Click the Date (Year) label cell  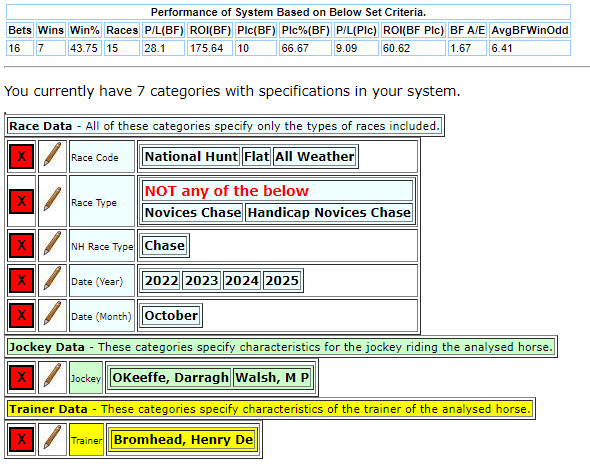102,280
